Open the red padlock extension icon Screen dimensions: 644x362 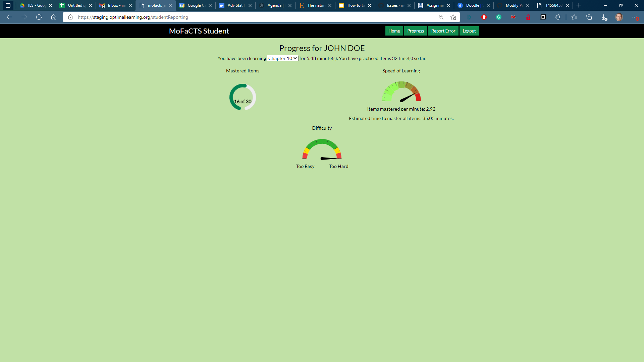coord(529,17)
